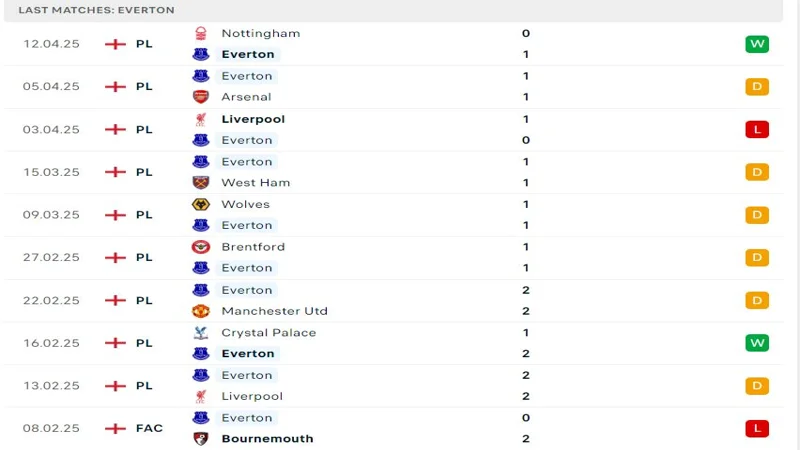
Task: Click the Wolves club crest
Action: [x=201, y=205]
